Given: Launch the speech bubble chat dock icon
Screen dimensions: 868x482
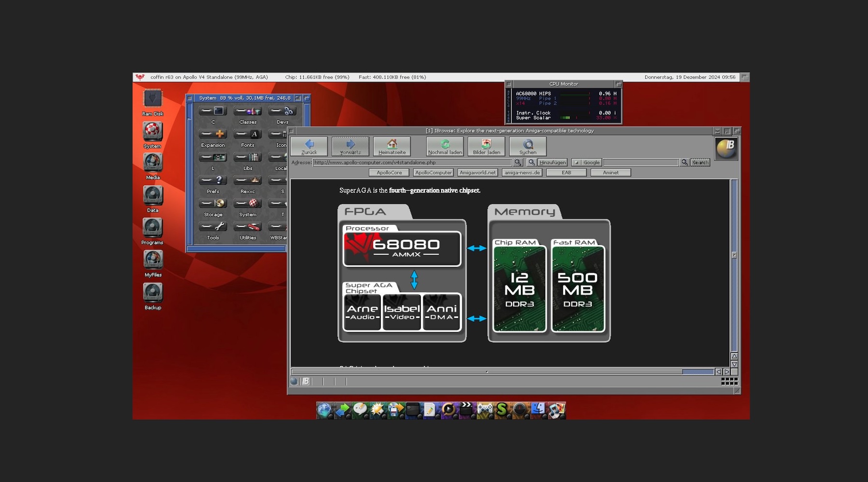Looking at the screenshot, I should [360, 410].
